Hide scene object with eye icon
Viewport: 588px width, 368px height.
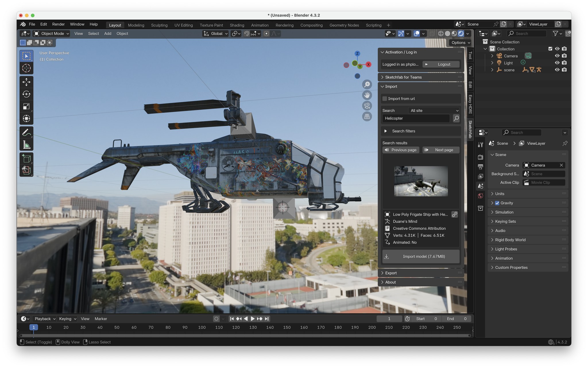(x=557, y=70)
